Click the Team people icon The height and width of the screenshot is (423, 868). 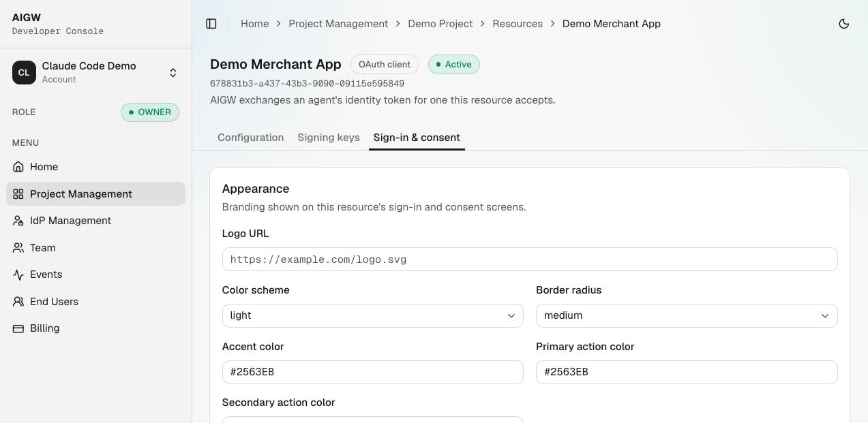tap(18, 248)
